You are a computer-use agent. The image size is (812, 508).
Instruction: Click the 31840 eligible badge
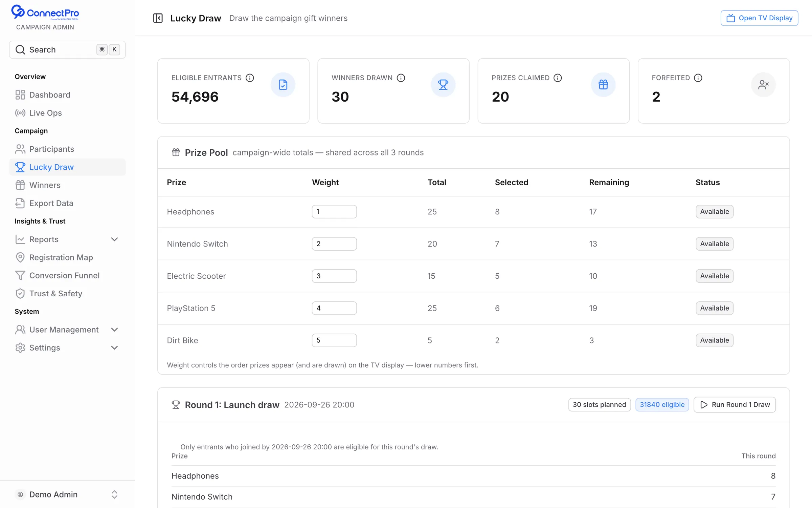pyautogui.click(x=662, y=405)
